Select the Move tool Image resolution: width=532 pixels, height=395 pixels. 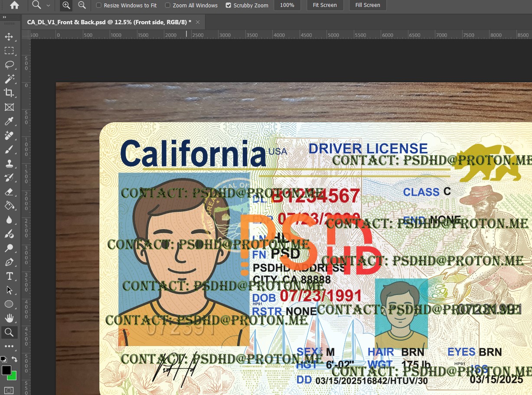pyautogui.click(x=10, y=37)
